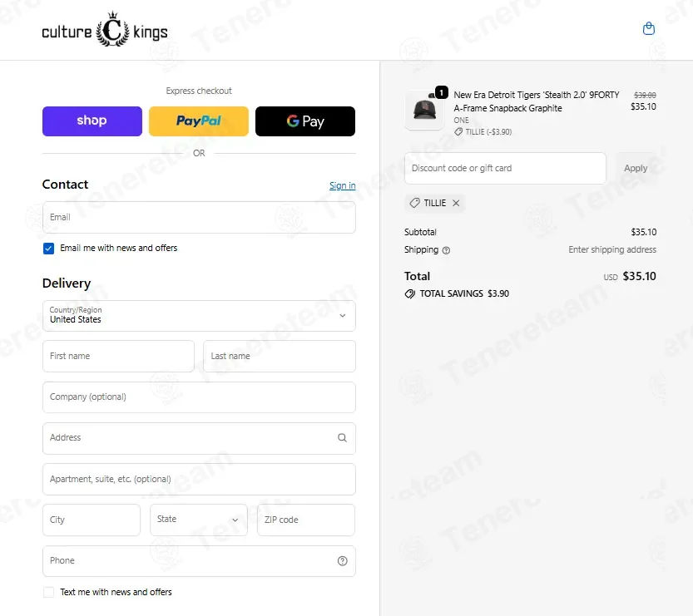Pay with Shop Pay button
This screenshot has width=693, height=616.
(92, 121)
